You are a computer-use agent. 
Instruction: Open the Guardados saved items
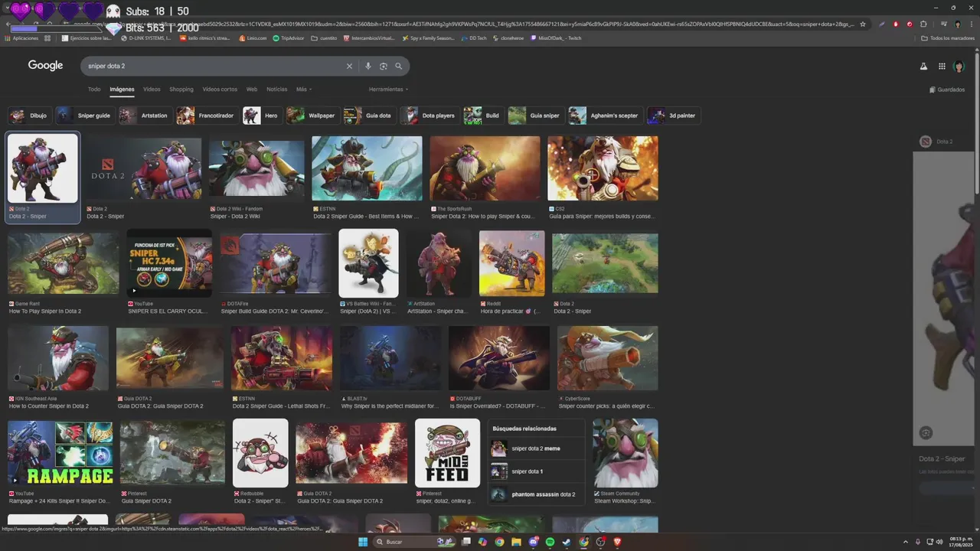tap(947, 90)
